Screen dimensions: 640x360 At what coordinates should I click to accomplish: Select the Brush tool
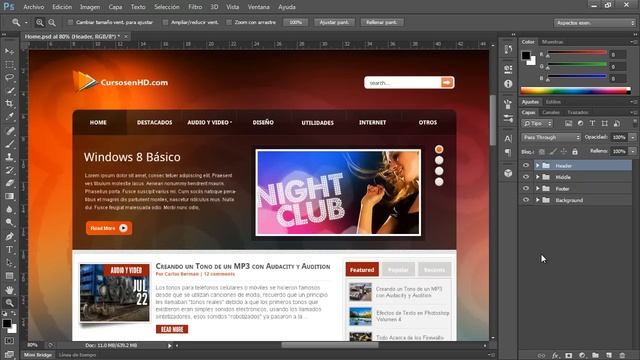click(x=9, y=144)
